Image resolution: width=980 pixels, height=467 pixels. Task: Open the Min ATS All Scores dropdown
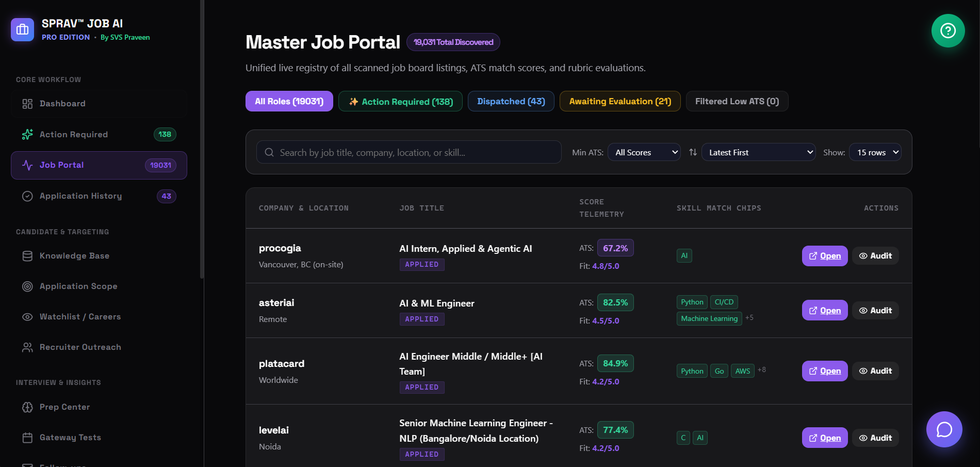(x=645, y=152)
